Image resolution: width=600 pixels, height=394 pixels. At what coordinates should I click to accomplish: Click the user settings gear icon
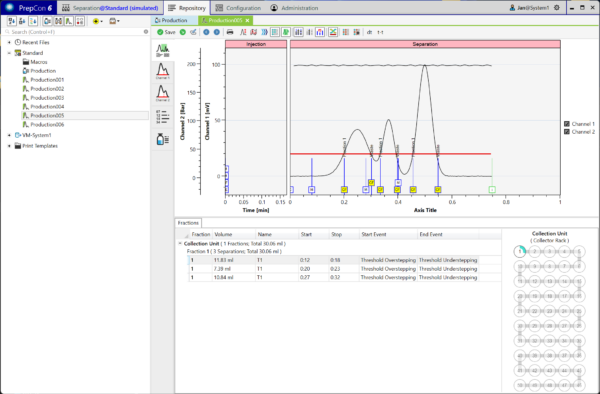point(557,8)
